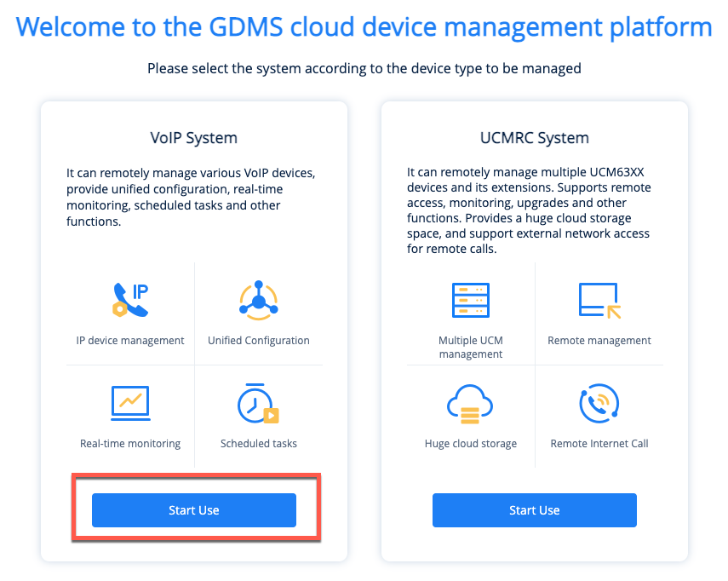Screen dimensions: 728x581
Task: Click the 'Real-time monitoring' label
Action: (130, 444)
